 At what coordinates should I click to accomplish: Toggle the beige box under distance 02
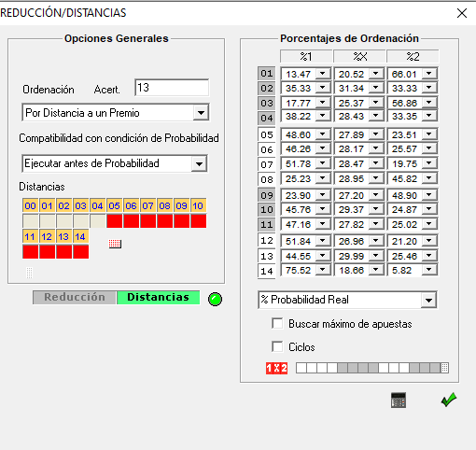coord(64,221)
